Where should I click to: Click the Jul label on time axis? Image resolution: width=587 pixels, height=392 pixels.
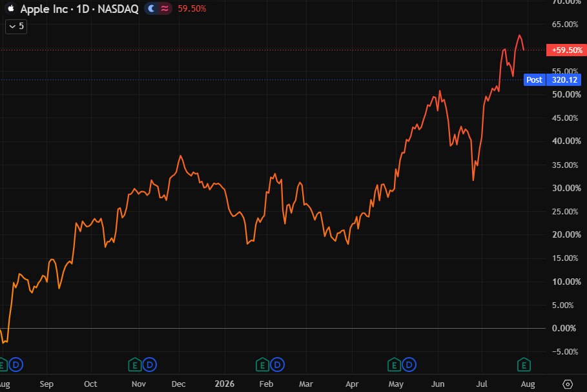[482, 384]
